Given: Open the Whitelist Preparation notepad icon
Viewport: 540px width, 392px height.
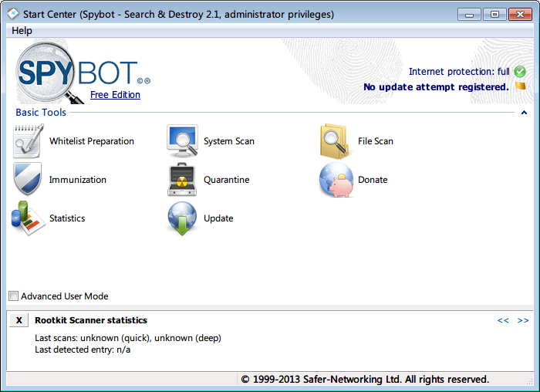Looking at the screenshot, I should (x=29, y=141).
